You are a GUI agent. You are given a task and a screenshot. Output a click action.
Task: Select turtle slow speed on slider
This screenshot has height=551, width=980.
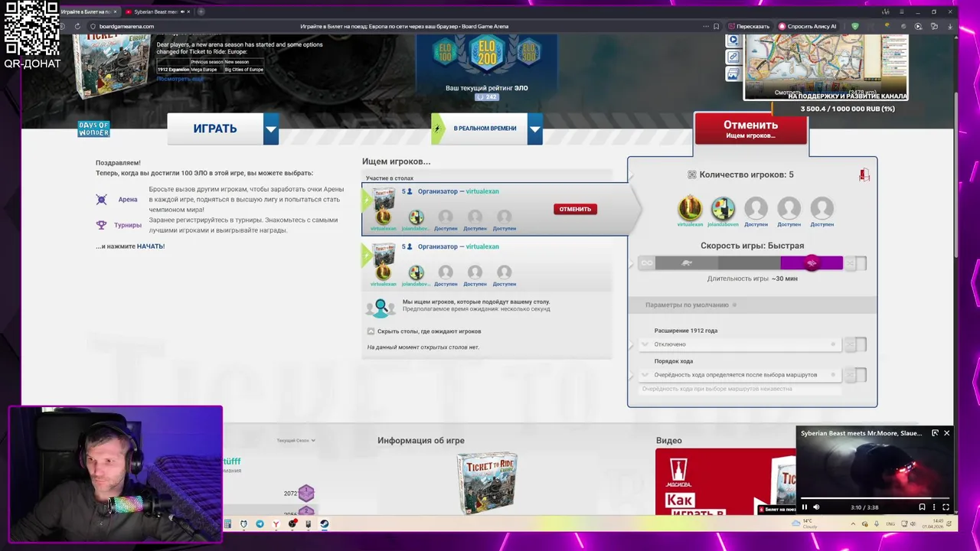tap(687, 263)
